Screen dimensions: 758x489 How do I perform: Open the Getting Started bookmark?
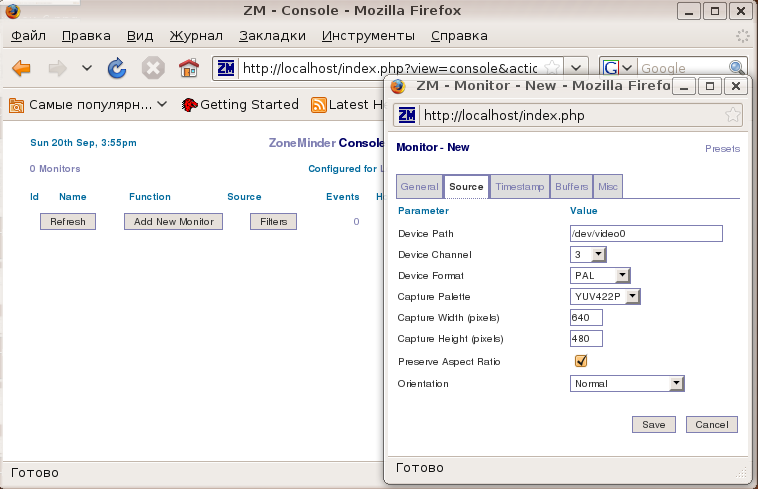pyautogui.click(x=240, y=104)
